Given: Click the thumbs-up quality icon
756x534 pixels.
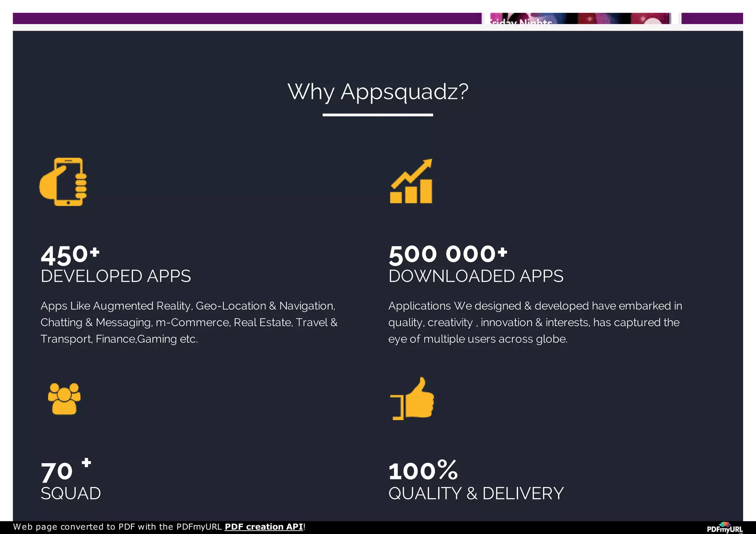Looking at the screenshot, I should [x=412, y=399].
